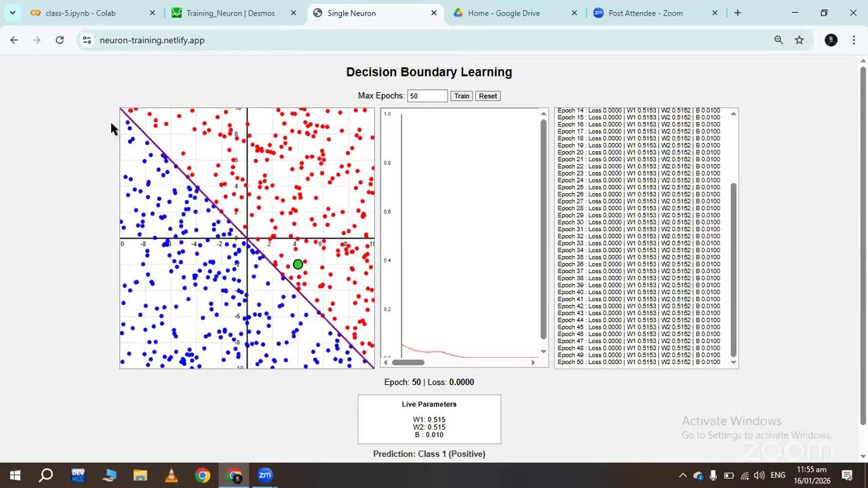
Task: Click loss chart scroll down arrow
Action: (543, 352)
